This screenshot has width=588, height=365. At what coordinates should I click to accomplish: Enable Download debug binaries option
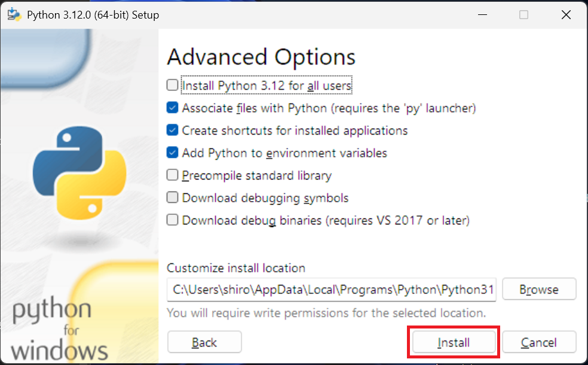(x=173, y=220)
